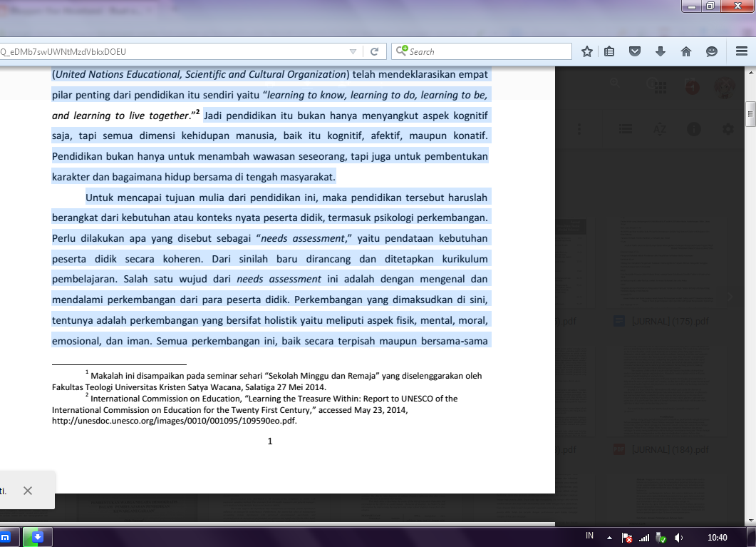Click the page scrollbar up arrow
The width and height of the screenshot is (756, 547).
(751, 73)
